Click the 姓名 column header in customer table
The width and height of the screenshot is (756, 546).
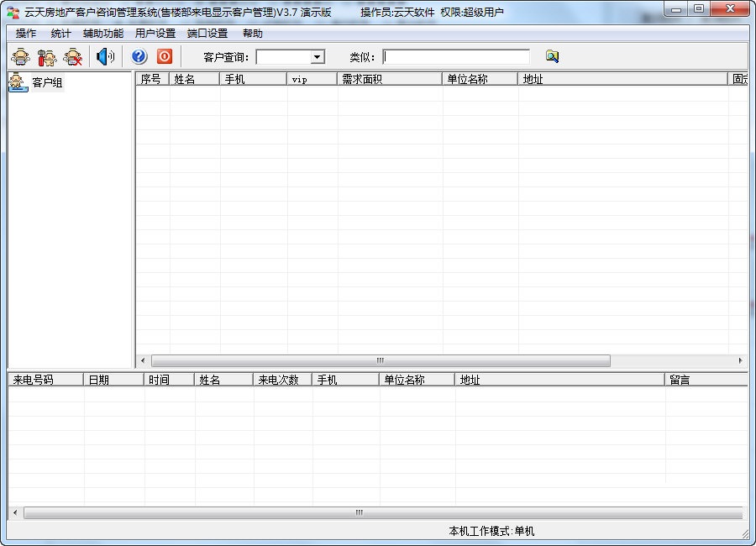[x=195, y=79]
